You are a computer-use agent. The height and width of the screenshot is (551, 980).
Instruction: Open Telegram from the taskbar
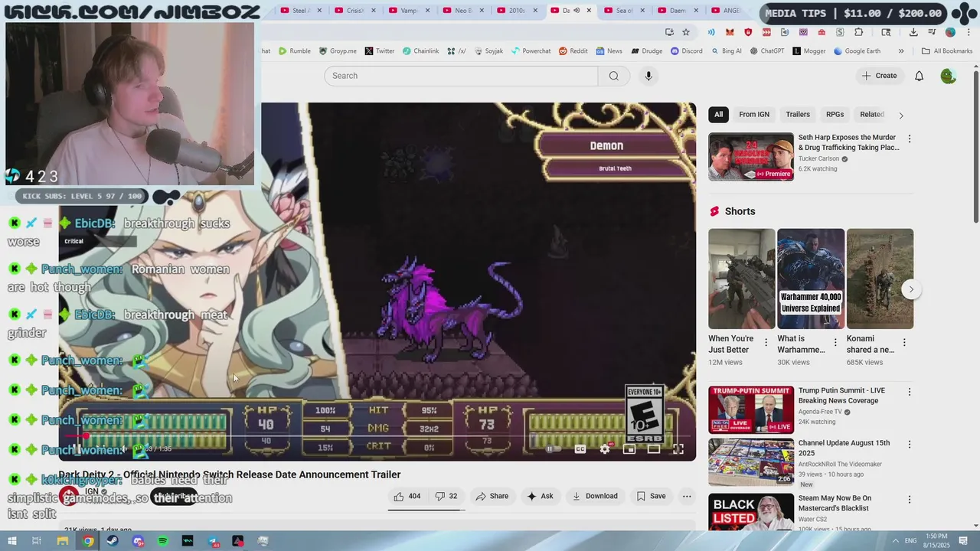pos(213,541)
